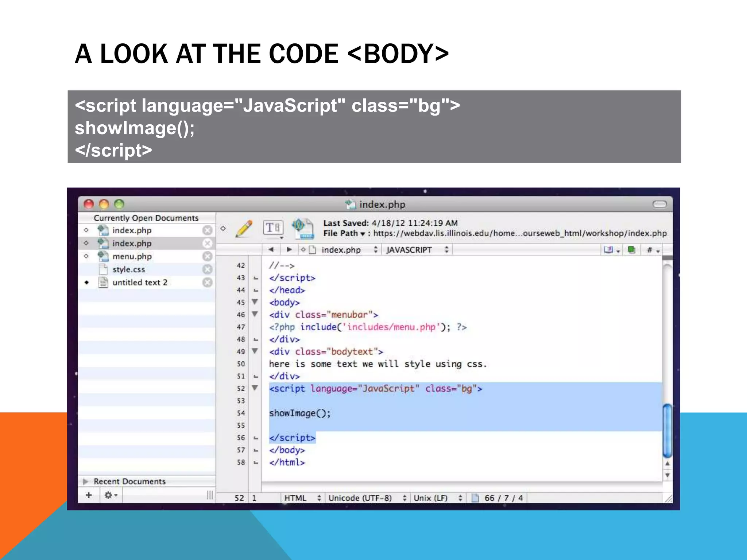The width and height of the screenshot is (747, 560).
Task: Collapse the body fold at line 45
Action: pyautogui.click(x=255, y=302)
